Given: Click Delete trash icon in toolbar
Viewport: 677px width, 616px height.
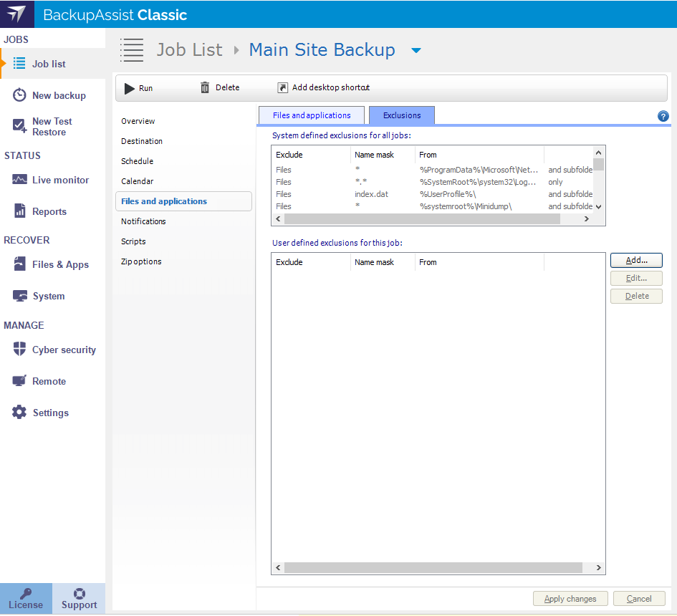Looking at the screenshot, I should point(205,87).
